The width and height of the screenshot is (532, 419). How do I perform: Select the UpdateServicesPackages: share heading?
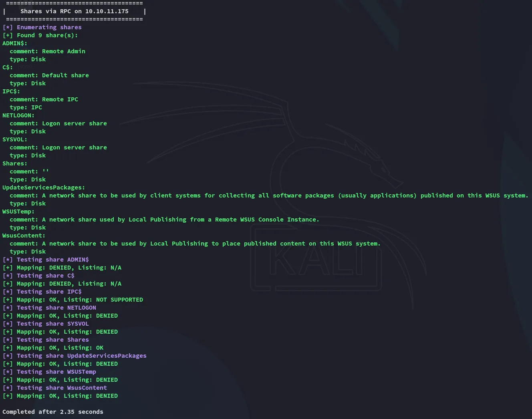[44, 187]
